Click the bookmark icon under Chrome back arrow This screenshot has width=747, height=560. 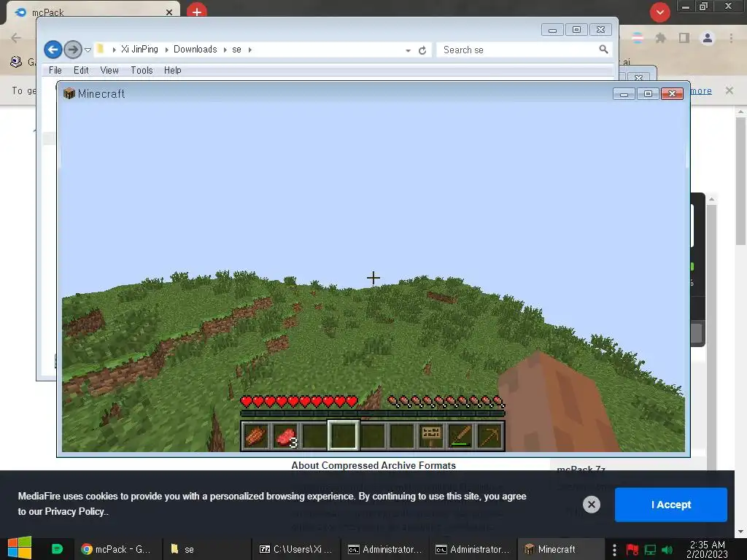[x=16, y=61]
